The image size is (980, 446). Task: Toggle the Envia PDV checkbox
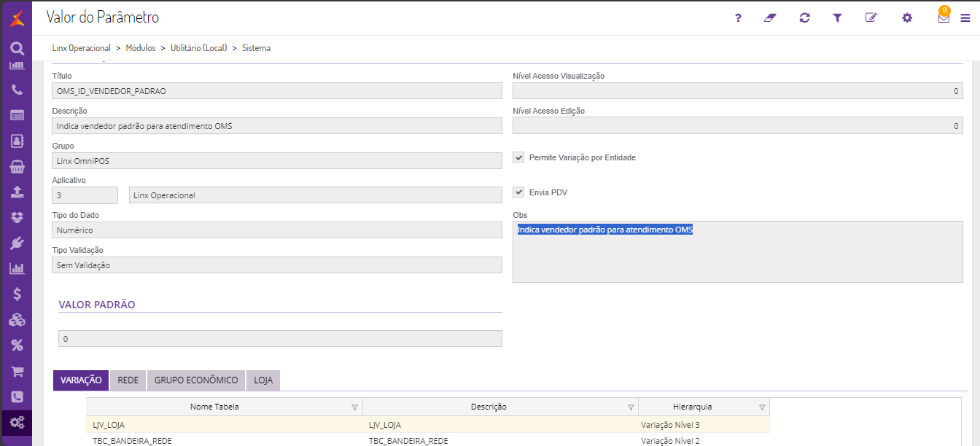519,192
